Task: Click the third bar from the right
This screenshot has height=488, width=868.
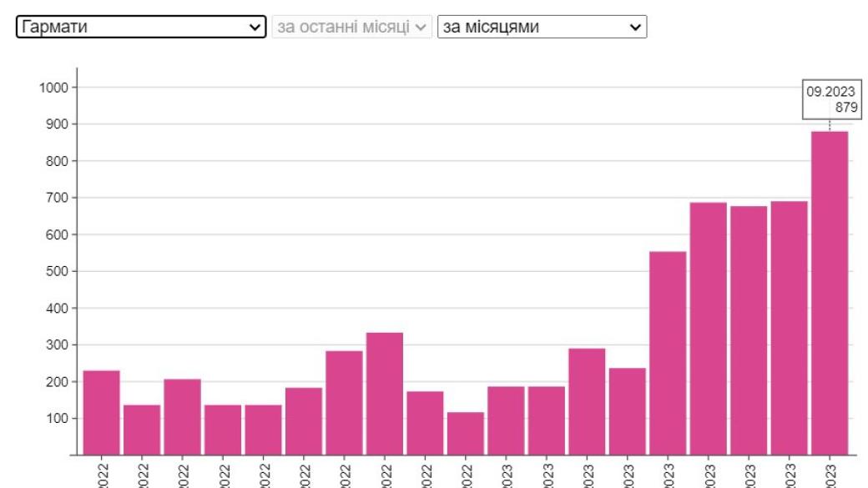Action: pyautogui.click(x=748, y=330)
